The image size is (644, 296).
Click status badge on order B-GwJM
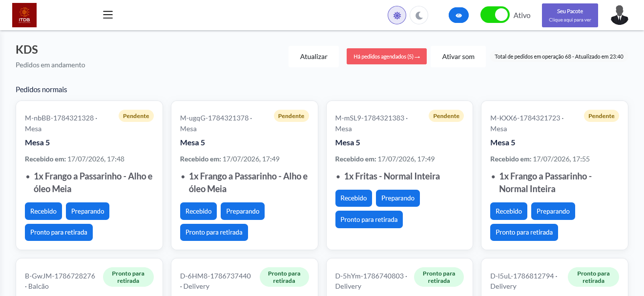pyautogui.click(x=128, y=277)
